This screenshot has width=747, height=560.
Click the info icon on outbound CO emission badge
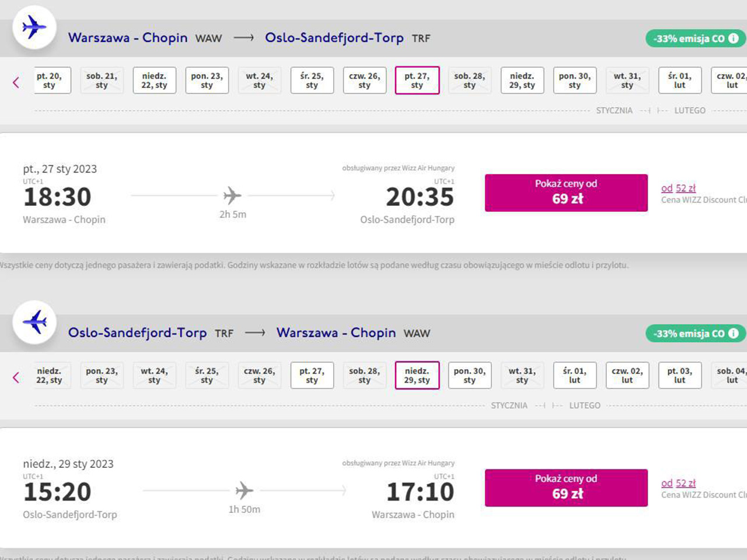coord(733,38)
